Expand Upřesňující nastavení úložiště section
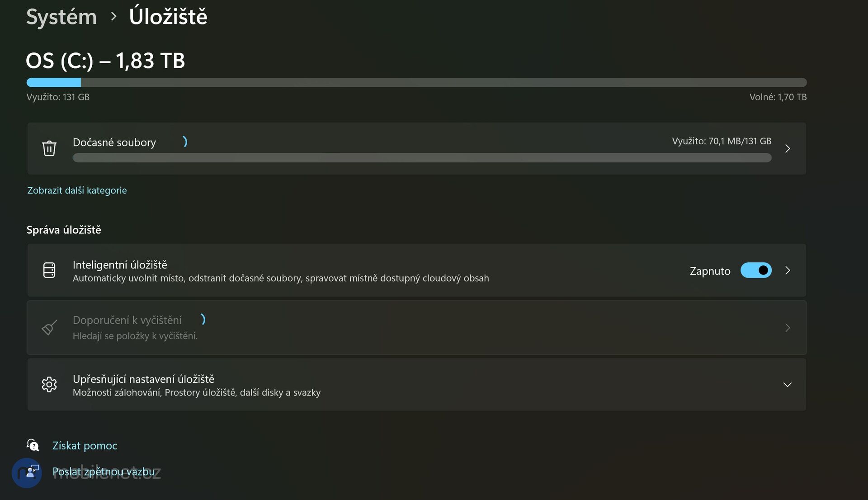 (x=788, y=384)
